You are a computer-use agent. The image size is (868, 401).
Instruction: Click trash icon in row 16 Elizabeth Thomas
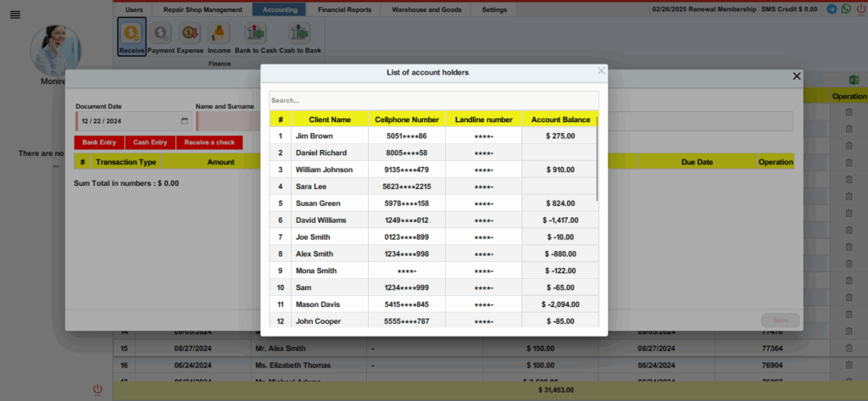pyautogui.click(x=849, y=365)
